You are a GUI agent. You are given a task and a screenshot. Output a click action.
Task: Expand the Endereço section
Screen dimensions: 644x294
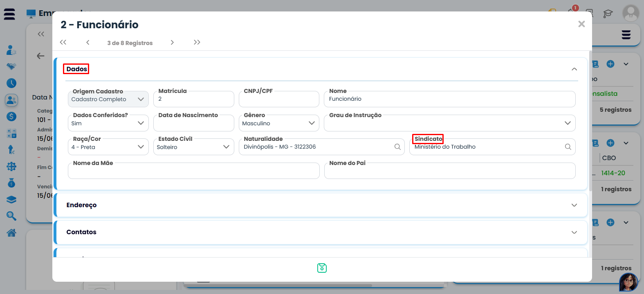pyautogui.click(x=574, y=205)
